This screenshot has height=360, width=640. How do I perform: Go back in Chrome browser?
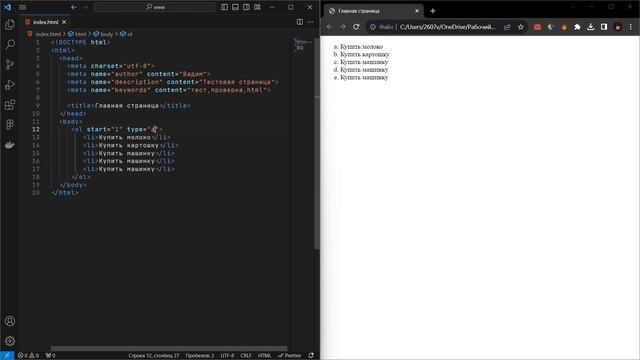pos(329,27)
